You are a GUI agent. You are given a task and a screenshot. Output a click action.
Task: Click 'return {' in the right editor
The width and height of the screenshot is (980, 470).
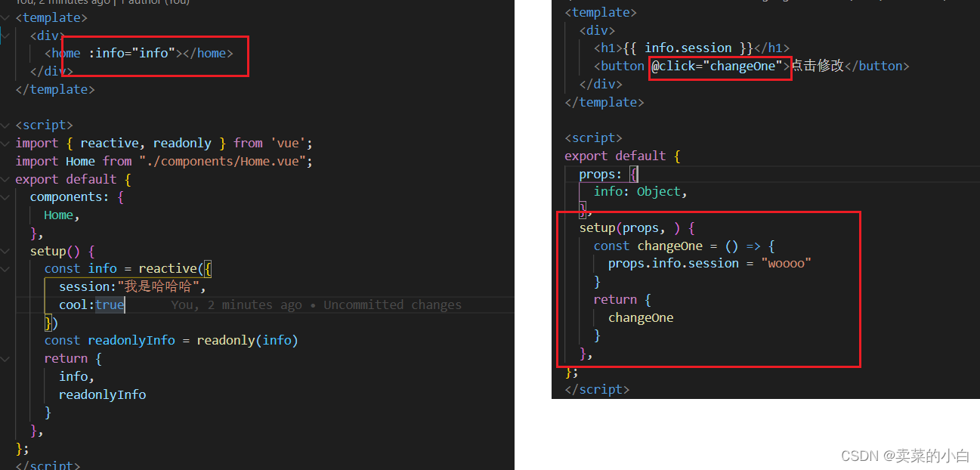[623, 299]
